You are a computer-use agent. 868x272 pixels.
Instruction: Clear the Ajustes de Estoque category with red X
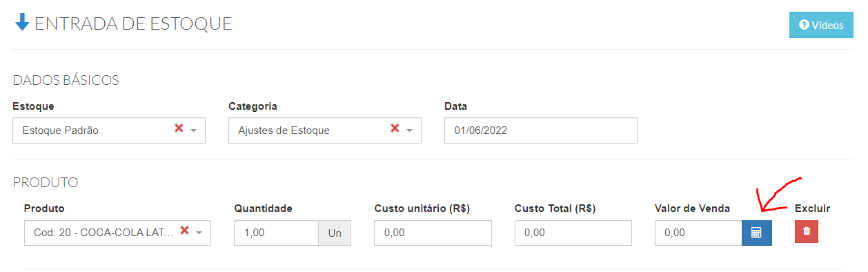coord(395,128)
